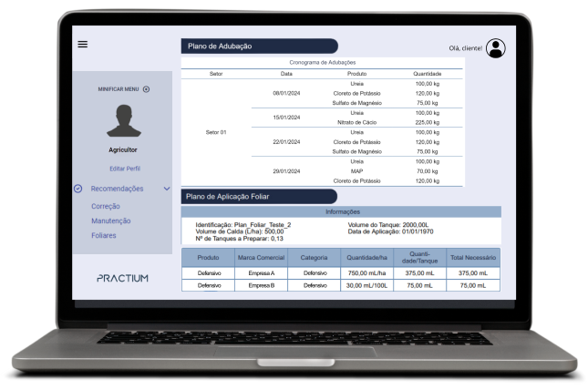Open the hamburger menu
The image size is (588, 390).
point(83,44)
